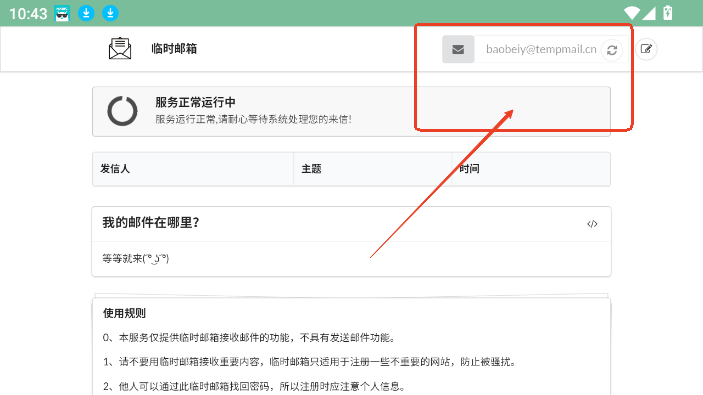
Task: Refresh the temporary email address
Action: pyautogui.click(x=612, y=50)
